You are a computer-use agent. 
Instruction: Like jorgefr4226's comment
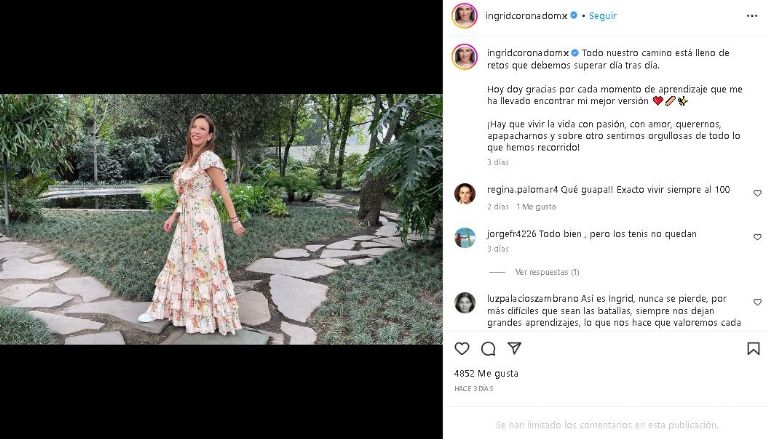(x=757, y=237)
